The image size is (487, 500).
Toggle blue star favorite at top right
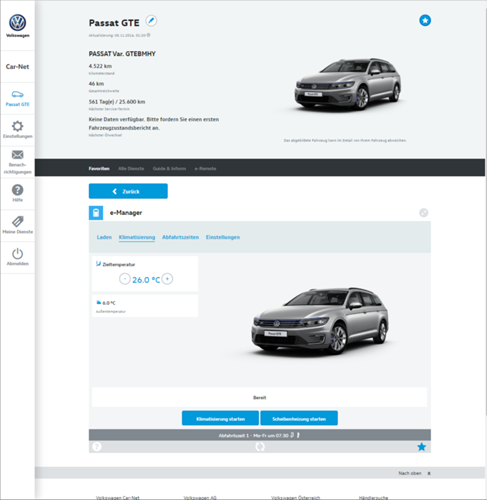click(x=425, y=20)
